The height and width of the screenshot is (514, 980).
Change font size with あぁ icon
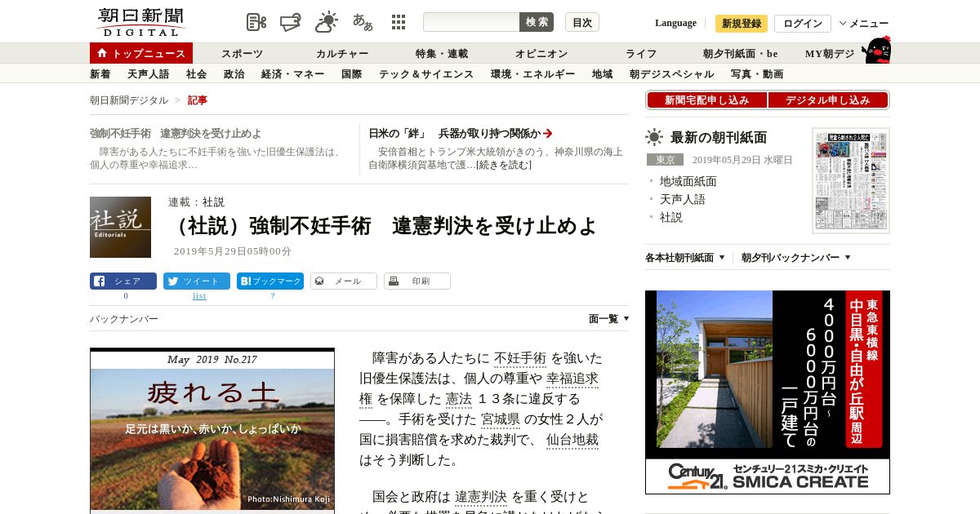(363, 22)
